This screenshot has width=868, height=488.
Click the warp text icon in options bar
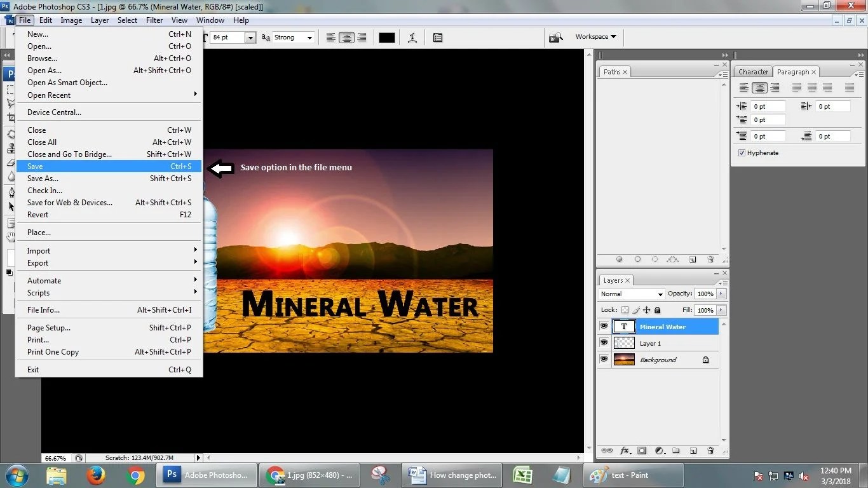pos(412,37)
